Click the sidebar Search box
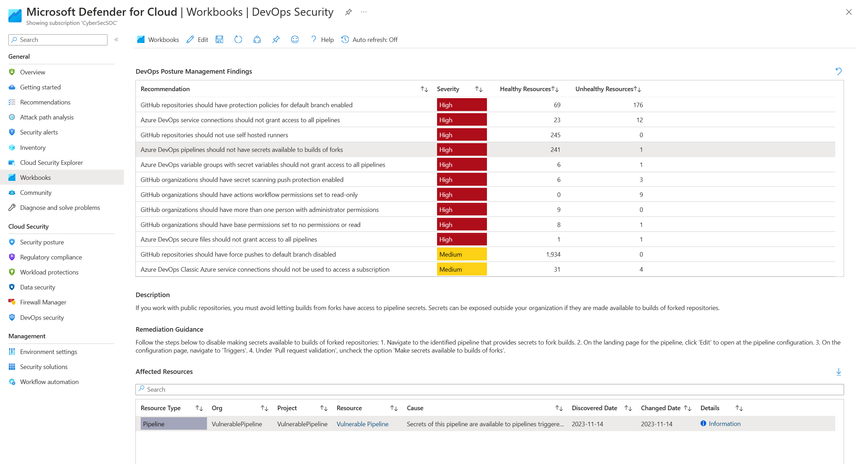 [58, 39]
